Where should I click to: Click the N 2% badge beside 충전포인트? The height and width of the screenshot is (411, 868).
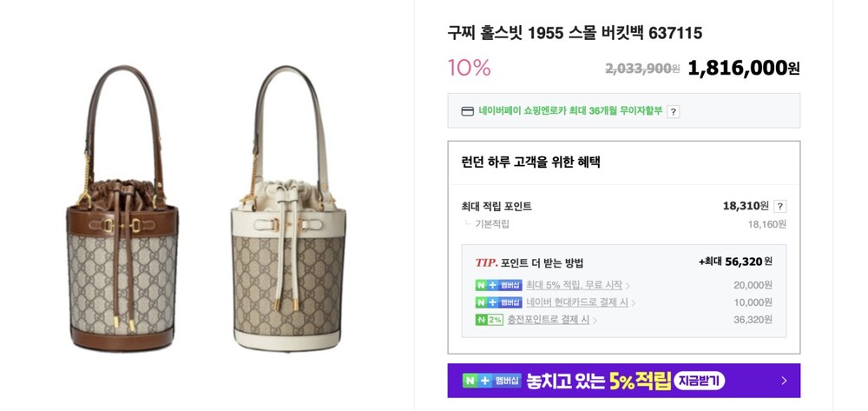489,320
